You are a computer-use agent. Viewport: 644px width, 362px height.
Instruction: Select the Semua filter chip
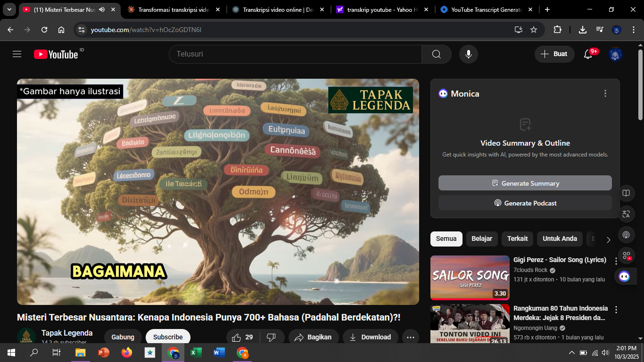click(446, 239)
